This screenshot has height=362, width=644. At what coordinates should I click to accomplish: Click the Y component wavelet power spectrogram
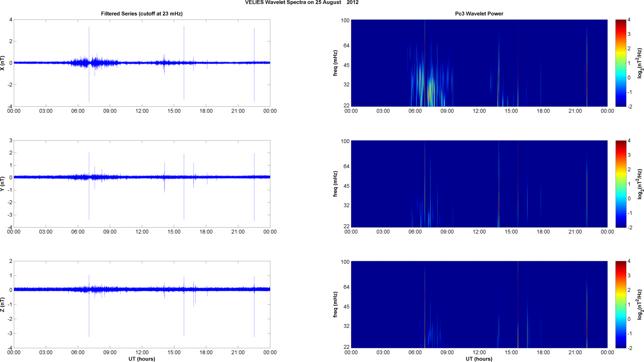[479, 184]
